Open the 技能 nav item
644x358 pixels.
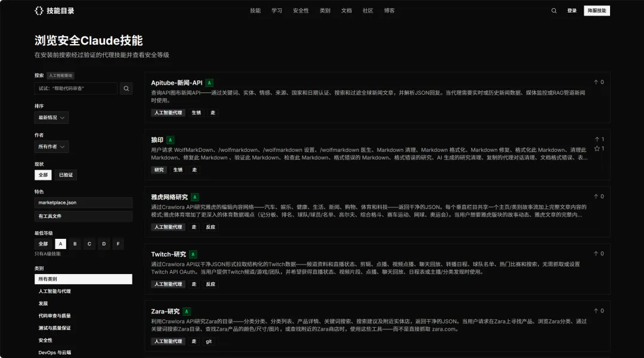click(255, 11)
